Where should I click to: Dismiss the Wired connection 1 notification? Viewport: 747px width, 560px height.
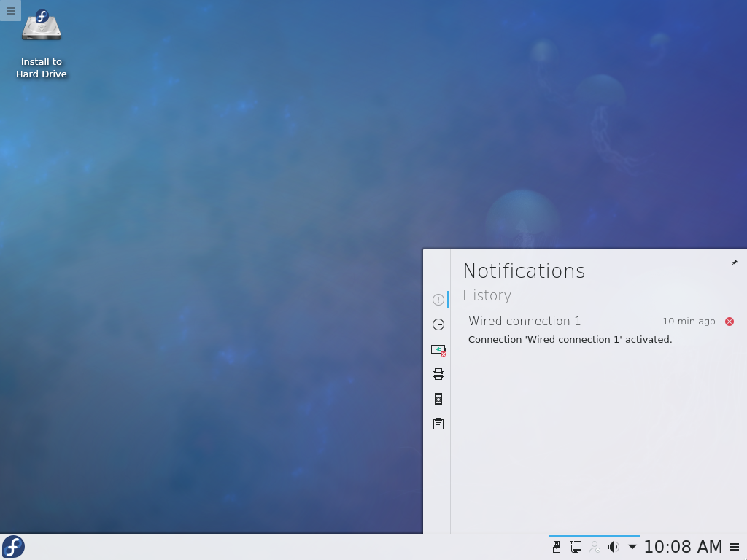point(729,322)
